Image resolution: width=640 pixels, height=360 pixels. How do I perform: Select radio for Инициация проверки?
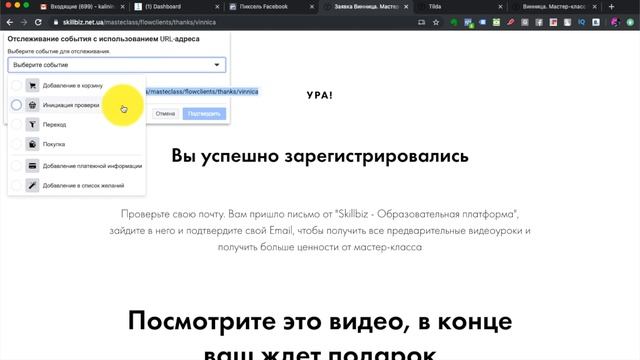16,105
